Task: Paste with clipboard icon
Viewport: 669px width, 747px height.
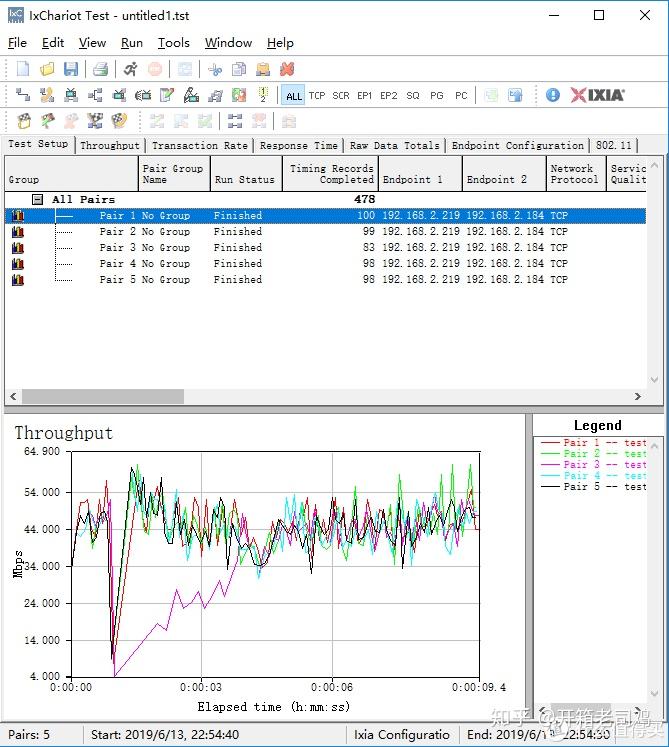Action: 263,70
